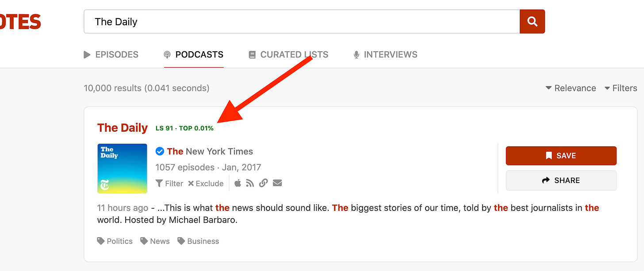Viewport: 644px width, 271px height.
Task: Click the '1057 episodes · Jan, 2017' text
Action: (x=208, y=168)
